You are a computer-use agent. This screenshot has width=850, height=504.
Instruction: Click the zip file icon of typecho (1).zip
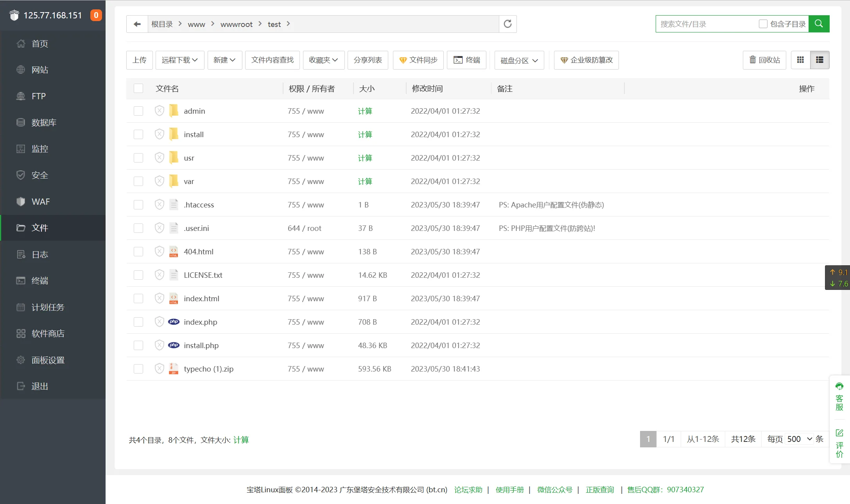174,369
